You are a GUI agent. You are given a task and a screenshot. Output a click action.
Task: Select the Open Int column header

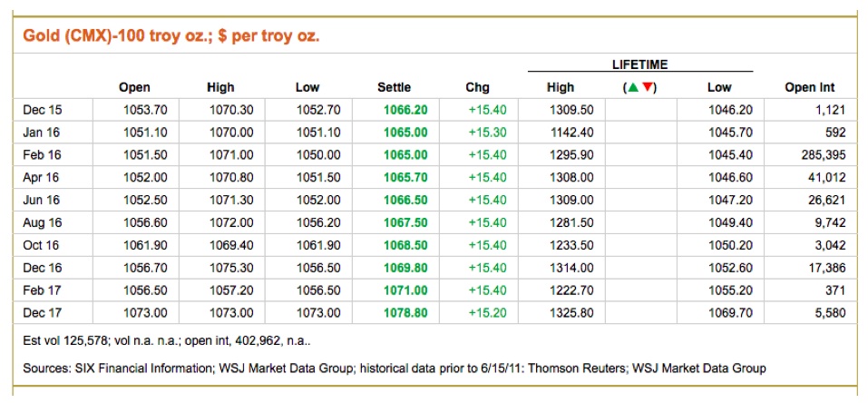pos(809,88)
